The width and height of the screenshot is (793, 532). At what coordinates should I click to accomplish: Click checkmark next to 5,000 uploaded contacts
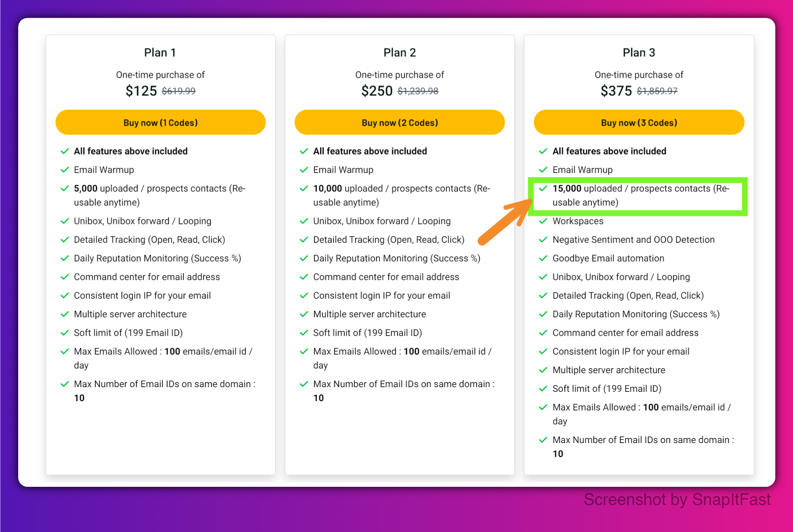(65, 189)
